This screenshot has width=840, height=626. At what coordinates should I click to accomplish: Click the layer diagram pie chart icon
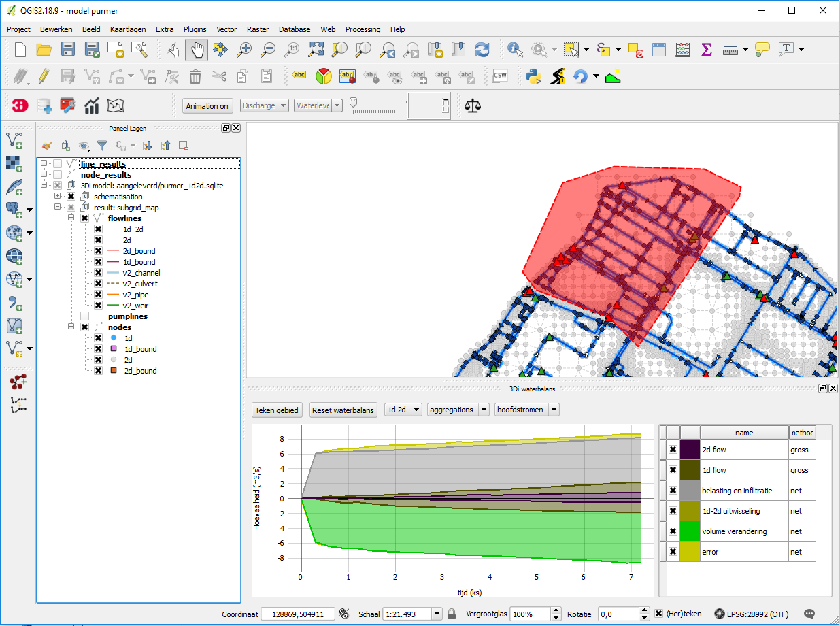[x=323, y=76]
